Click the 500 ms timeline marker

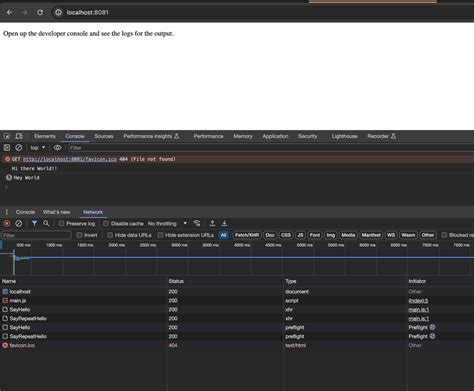click(x=23, y=245)
